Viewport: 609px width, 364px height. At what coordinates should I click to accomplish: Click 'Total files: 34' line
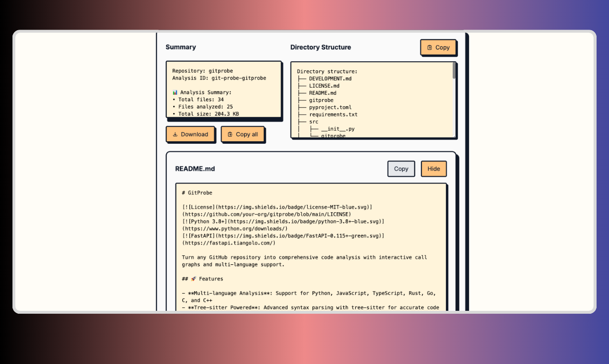[x=198, y=100]
